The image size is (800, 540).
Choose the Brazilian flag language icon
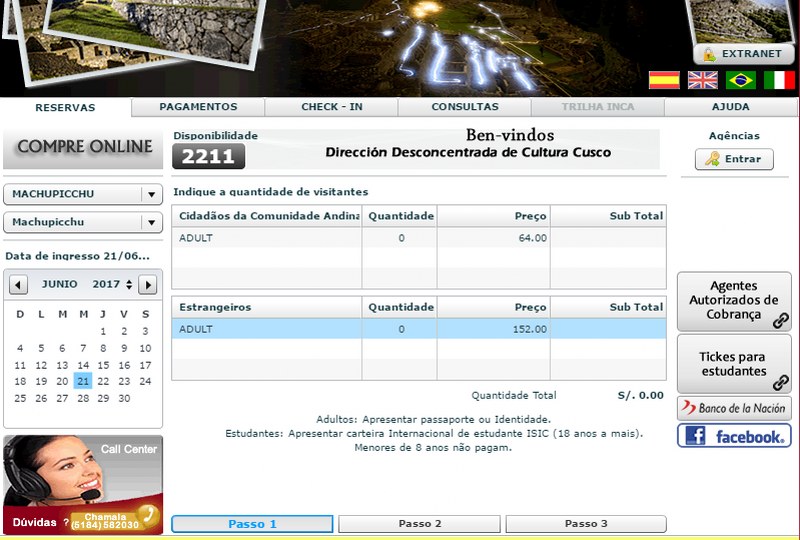(741, 80)
